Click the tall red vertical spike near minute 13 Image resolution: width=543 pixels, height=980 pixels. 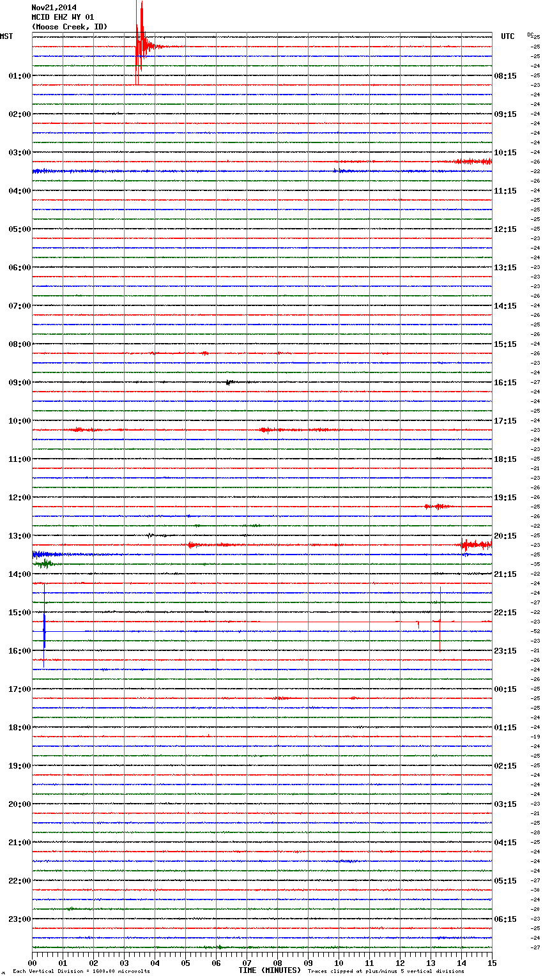pos(440,620)
